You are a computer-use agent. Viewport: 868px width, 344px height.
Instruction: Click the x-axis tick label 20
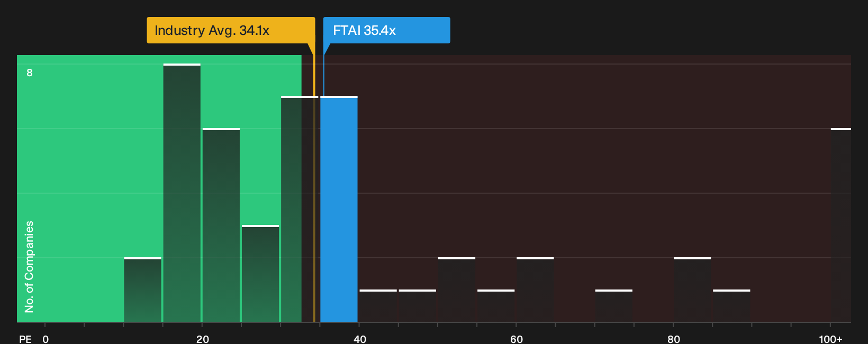pos(202,339)
